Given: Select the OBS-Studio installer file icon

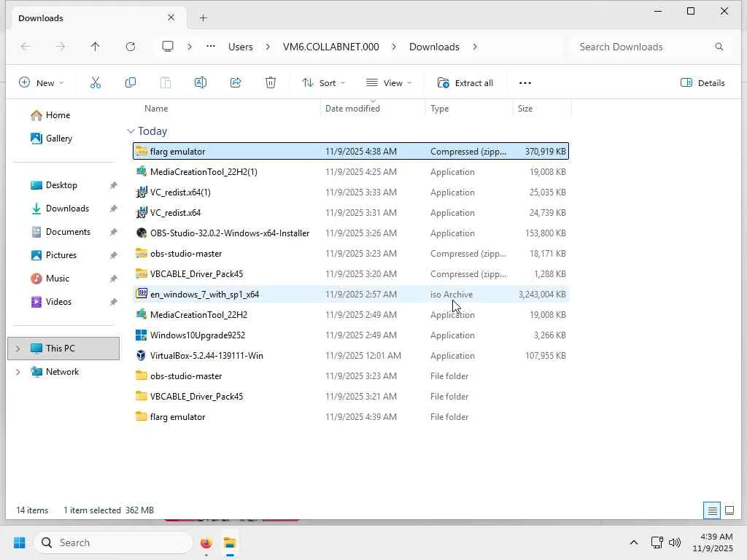Looking at the screenshot, I should click(x=141, y=233).
